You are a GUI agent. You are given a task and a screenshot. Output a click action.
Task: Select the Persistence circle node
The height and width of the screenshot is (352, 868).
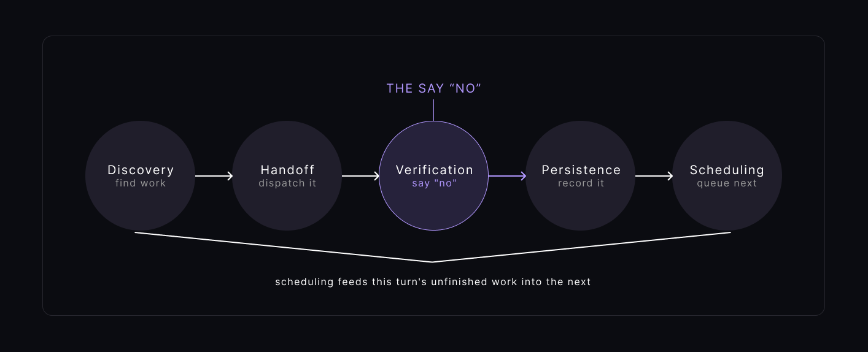coord(580,175)
